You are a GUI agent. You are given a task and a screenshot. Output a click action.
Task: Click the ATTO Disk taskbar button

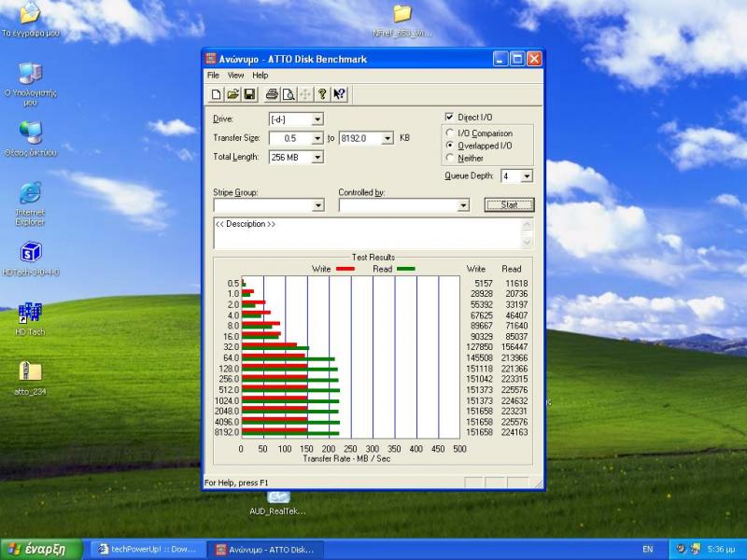point(266,550)
